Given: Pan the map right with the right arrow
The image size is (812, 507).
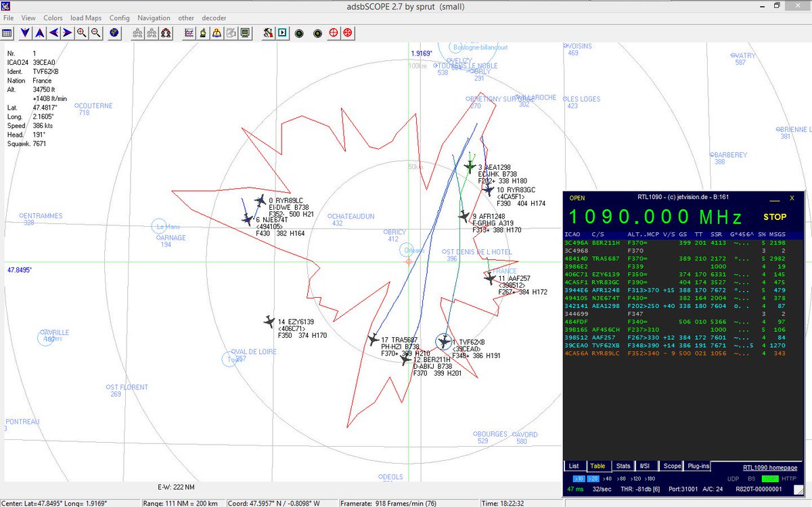Looking at the screenshot, I should 68,32.
